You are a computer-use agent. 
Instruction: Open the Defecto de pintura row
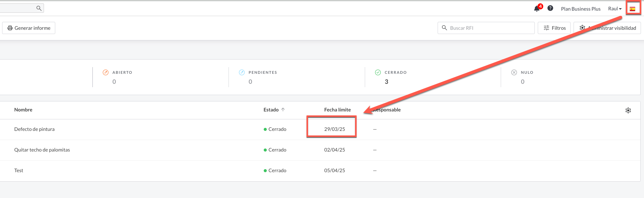34,129
